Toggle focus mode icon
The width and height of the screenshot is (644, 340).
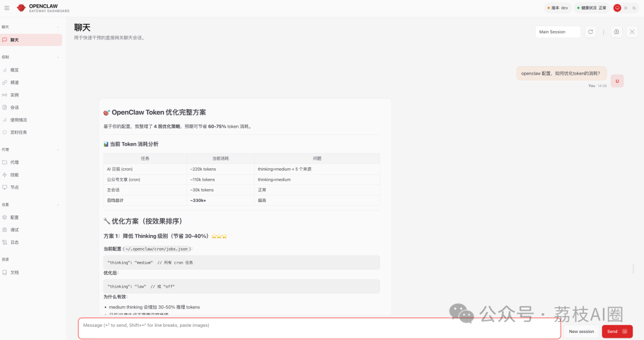coord(632,32)
